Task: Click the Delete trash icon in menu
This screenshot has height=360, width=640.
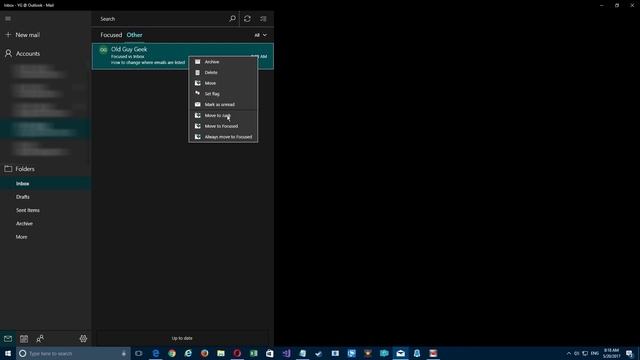Action: click(198, 72)
